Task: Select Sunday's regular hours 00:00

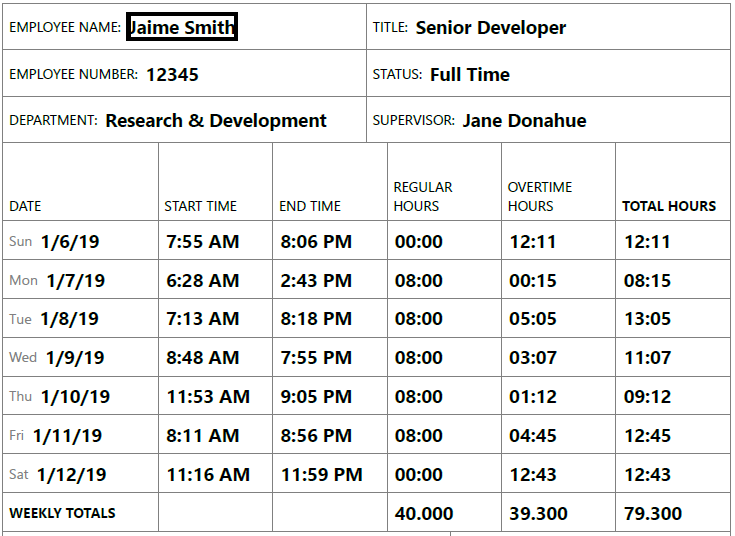Action: click(419, 242)
